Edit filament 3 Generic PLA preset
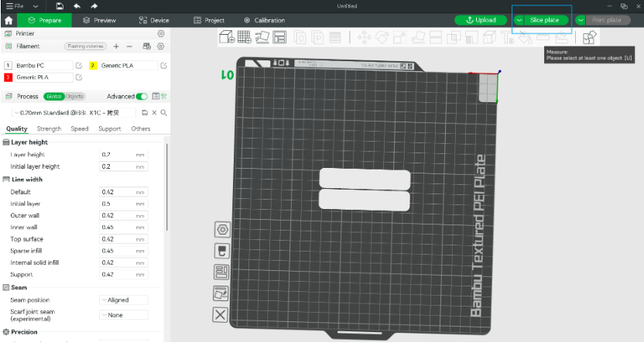 (79, 77)
